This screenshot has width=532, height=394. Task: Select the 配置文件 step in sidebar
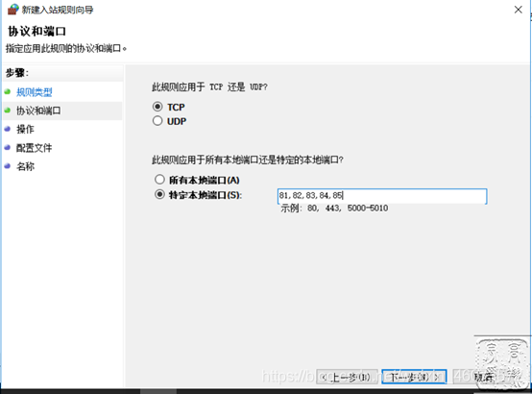[35, 148]
